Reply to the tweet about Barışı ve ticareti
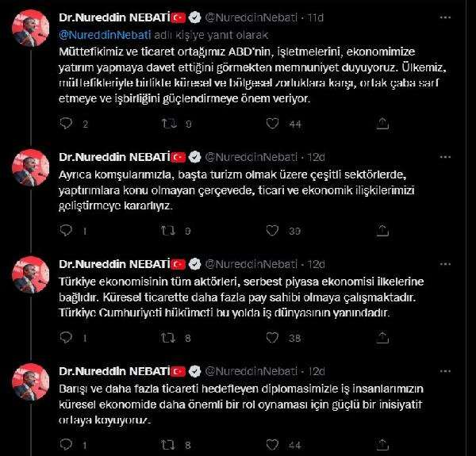The image size is (476, 456). click(x=66, y=445)
